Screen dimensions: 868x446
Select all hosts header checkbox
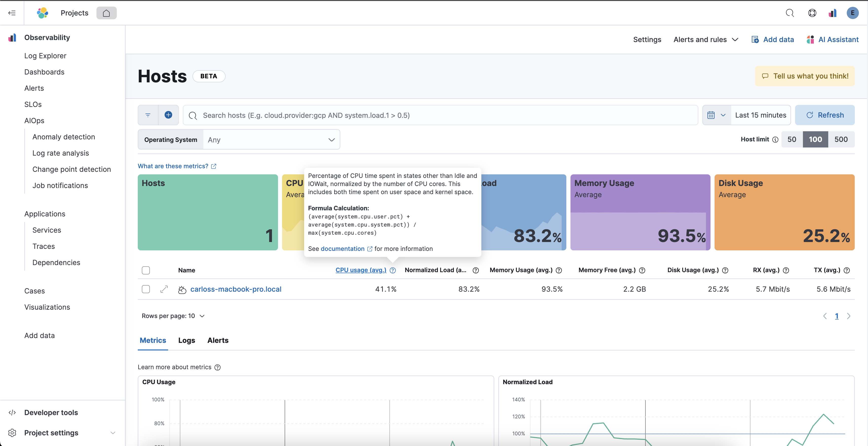click(x=146, y=270)
